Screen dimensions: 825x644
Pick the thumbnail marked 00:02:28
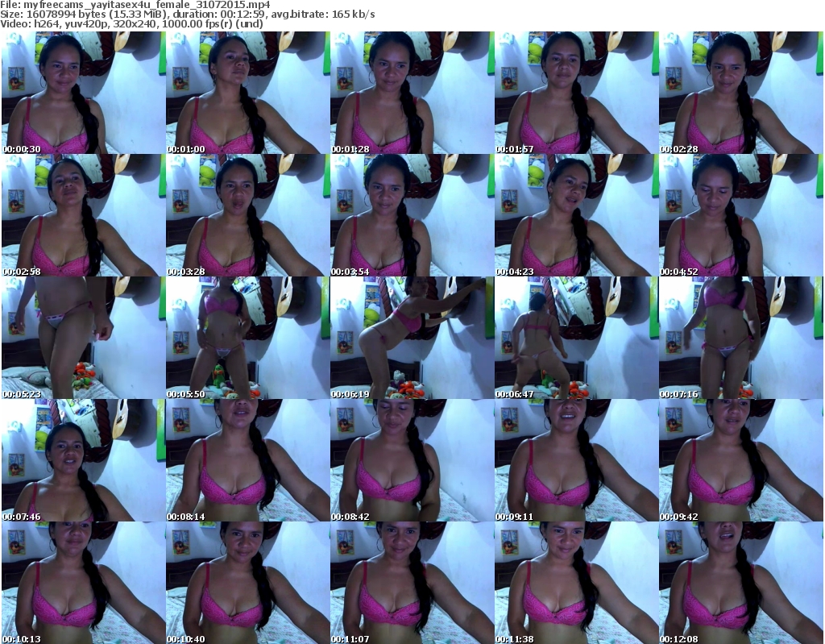pyautogui.click(x=740, y=93)
